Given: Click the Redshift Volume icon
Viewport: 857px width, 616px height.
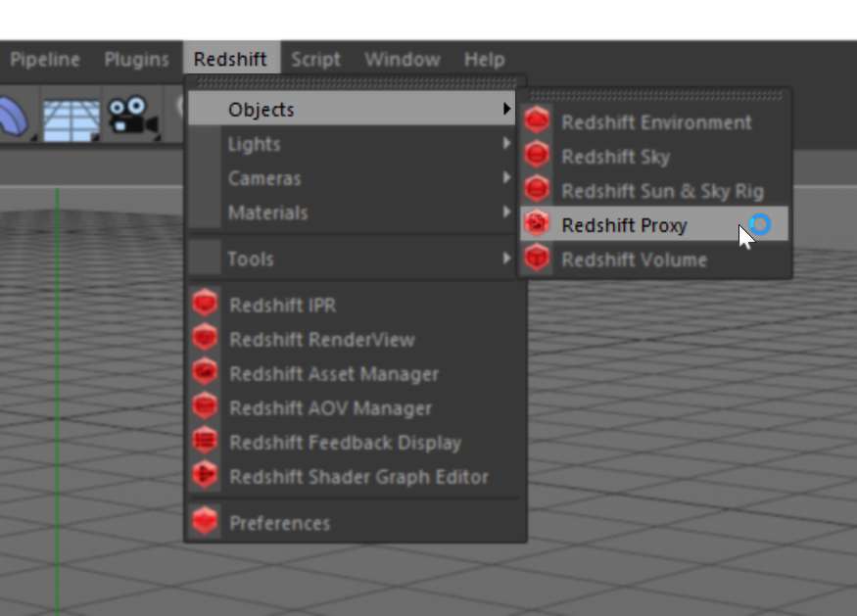Looking at the screenshot, I should (x=537, y=258).
